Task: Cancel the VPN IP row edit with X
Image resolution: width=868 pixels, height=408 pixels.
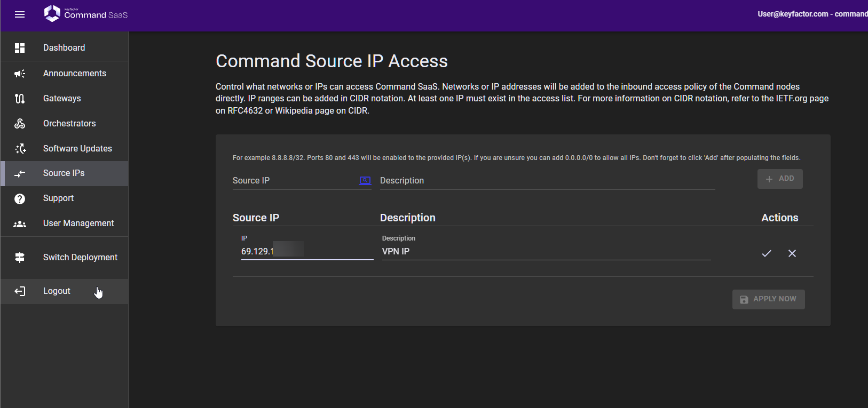Action: coord(792,253)
